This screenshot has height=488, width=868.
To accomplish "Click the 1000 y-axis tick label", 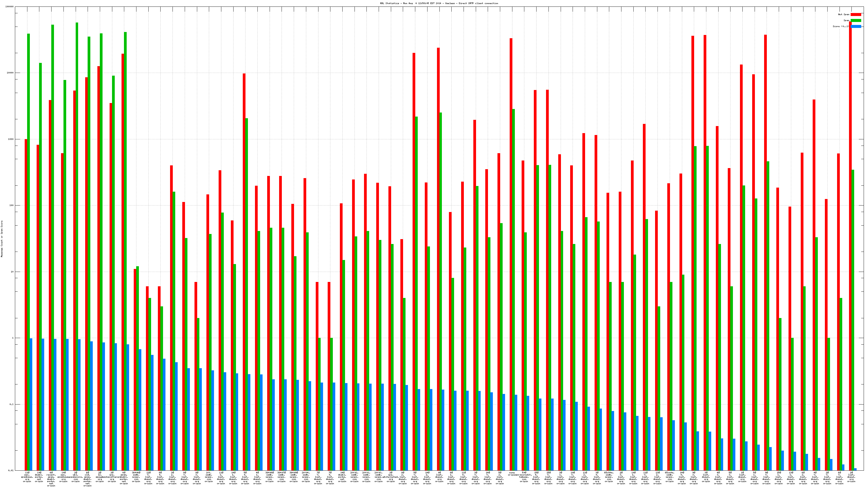I will pyautogui.click(x=11, y=139).
